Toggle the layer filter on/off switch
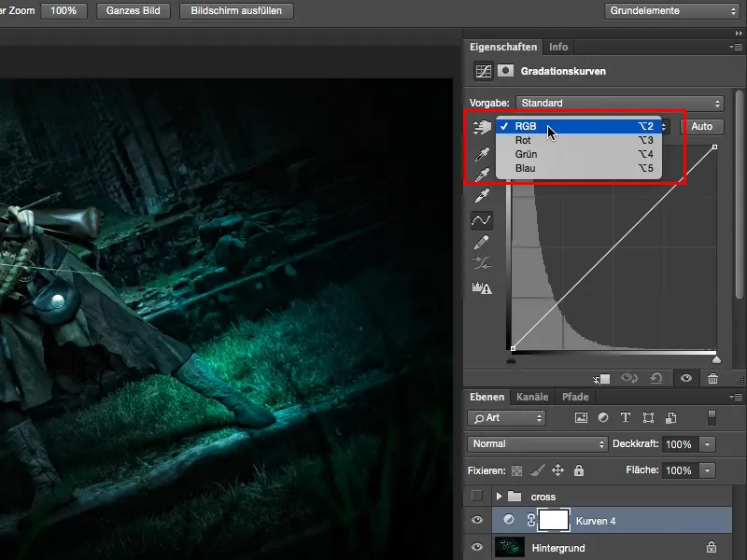747x560 pixels. pos(712,417)
